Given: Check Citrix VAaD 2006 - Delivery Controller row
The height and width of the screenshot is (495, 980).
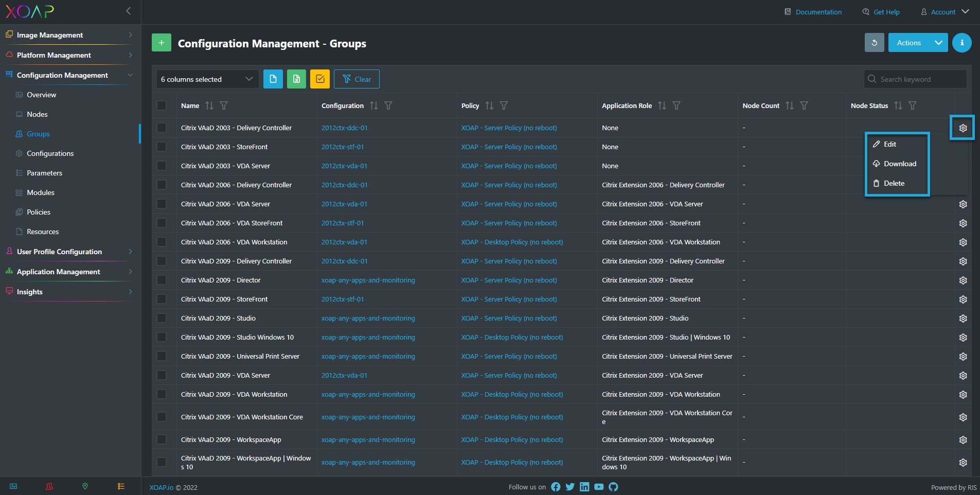Looking at the screenshot, I should coord(162,185).
